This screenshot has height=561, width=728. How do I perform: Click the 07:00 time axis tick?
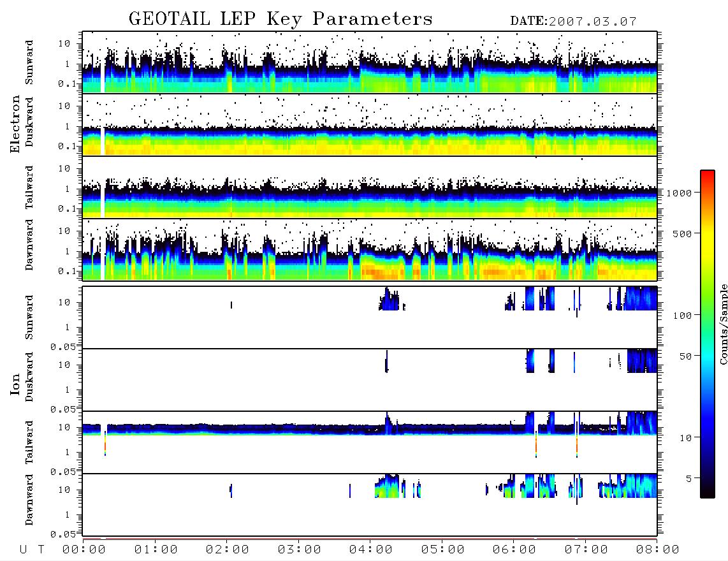click(x=586, y=550)
